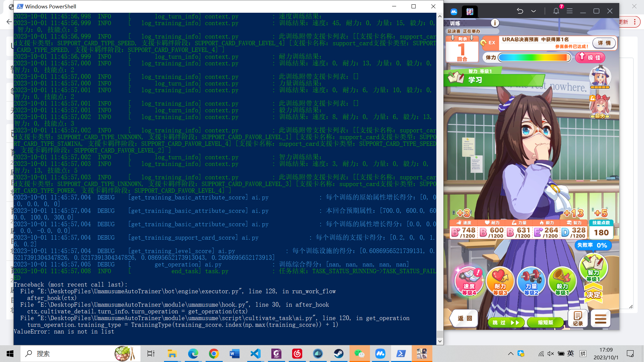Select the 速度 speed training icon
The image size is (644, 362).
(x=469, y=281)
